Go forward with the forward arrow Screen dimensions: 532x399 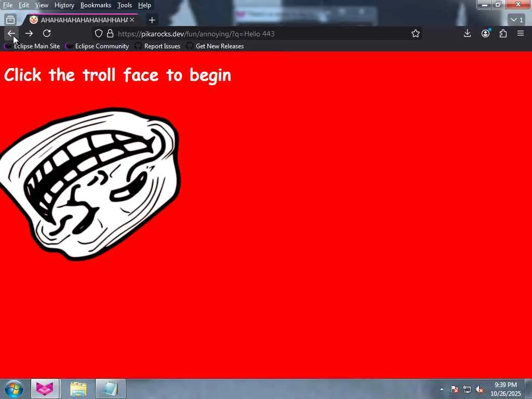[29, 34]
